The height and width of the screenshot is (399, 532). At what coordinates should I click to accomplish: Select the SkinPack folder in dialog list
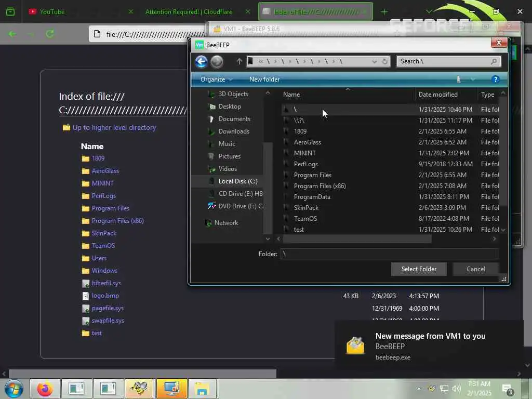pos(390,208)
